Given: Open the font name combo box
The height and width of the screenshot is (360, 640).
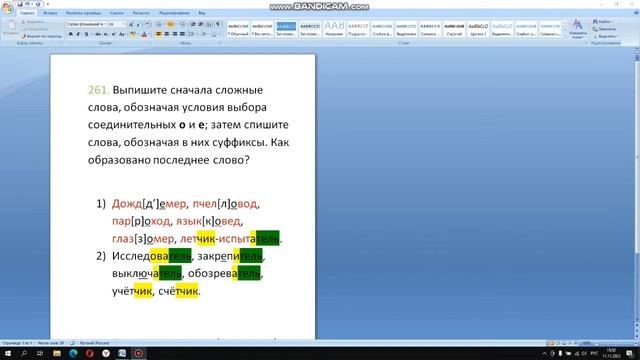Looking at the screenshot, I should (87, 24).
